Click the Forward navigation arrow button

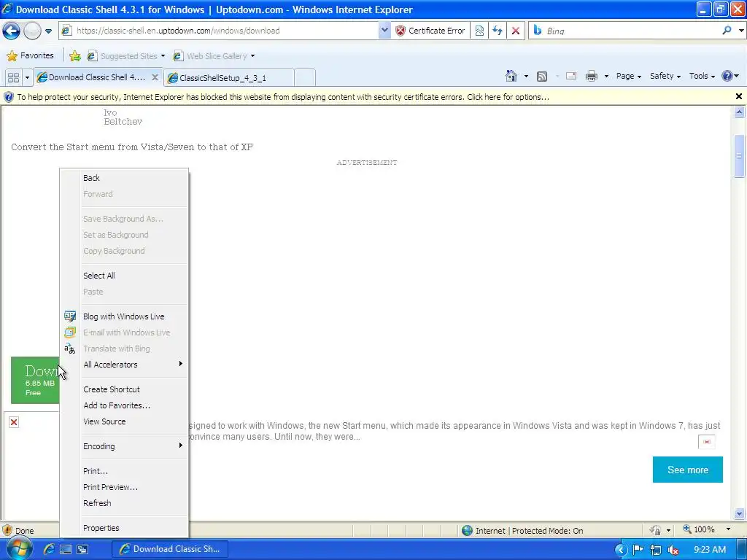[x=32, y=31]
